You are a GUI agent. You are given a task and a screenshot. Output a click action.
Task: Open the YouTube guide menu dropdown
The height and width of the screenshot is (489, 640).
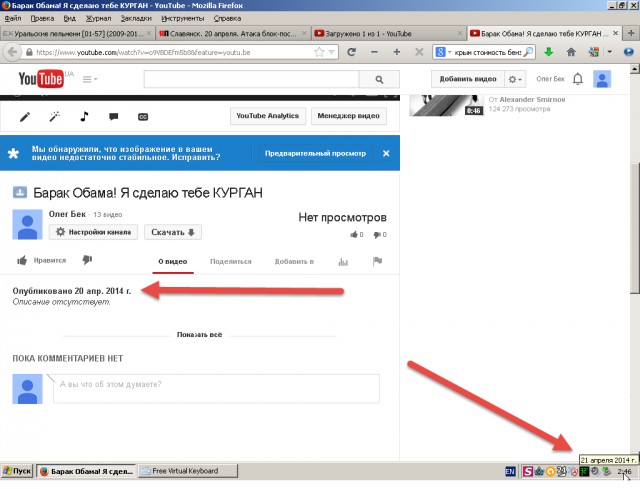(x=90, y=79)
